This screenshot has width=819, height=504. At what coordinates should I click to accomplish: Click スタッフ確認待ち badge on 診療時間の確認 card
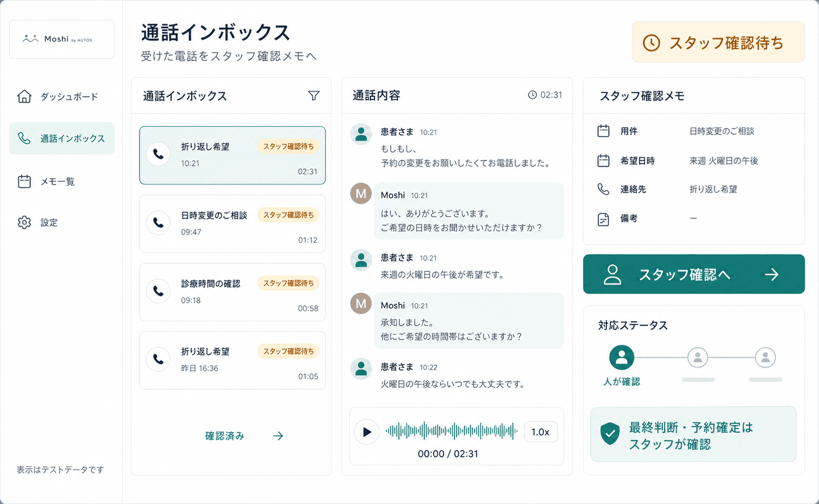288,283
